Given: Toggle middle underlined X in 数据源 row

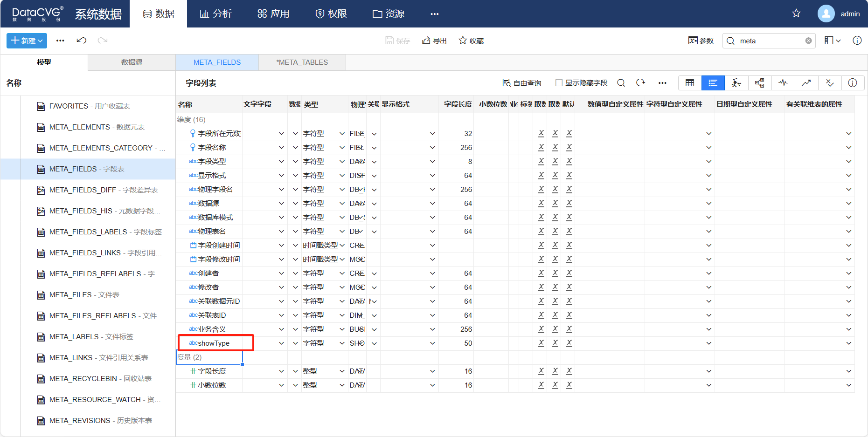Looking at the screenshot, I should pyautogui.click(x=555, y=203).
